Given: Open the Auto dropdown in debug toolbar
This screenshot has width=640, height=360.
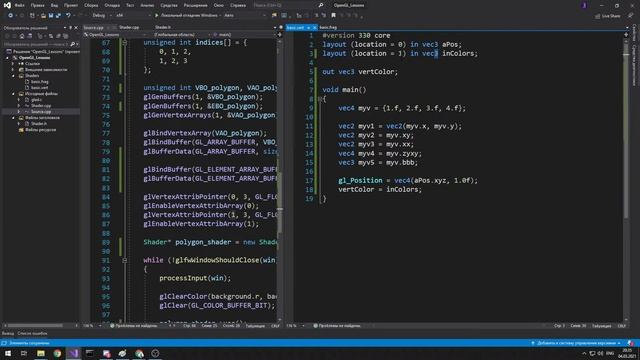Looking at the screenshot, I should [x=245, y=16].
